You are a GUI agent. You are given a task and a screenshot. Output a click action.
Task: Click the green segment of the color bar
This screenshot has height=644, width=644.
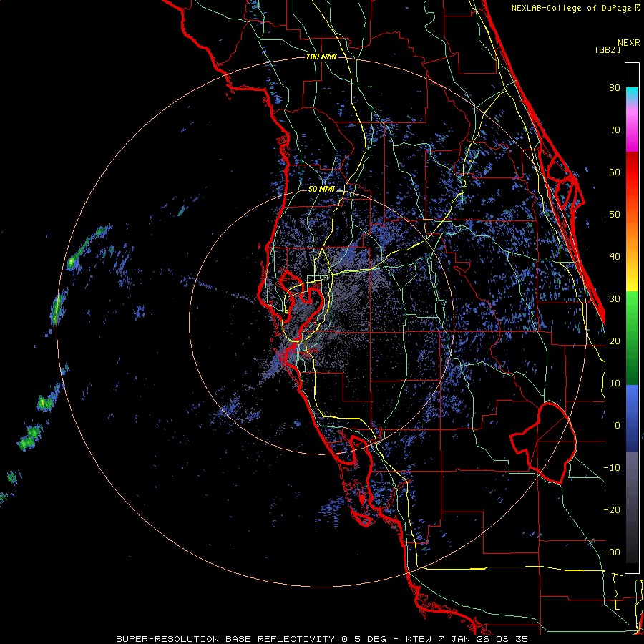coord(632,338)
